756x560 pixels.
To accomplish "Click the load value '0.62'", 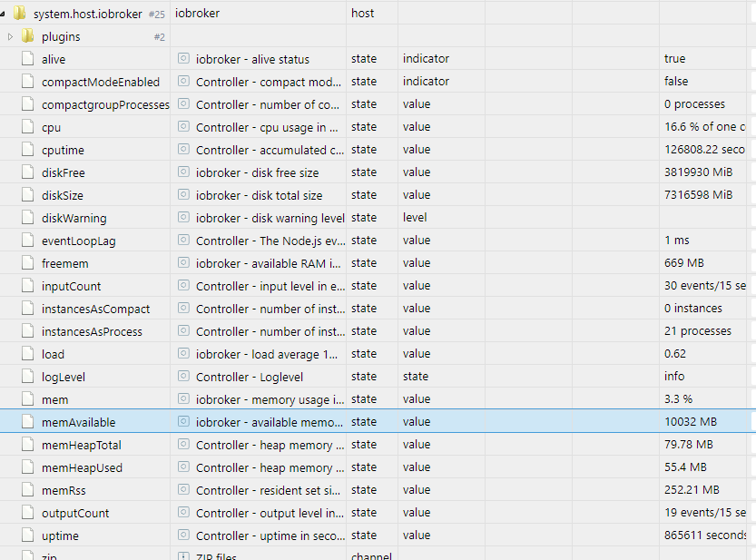I will [x=675, y=353].
